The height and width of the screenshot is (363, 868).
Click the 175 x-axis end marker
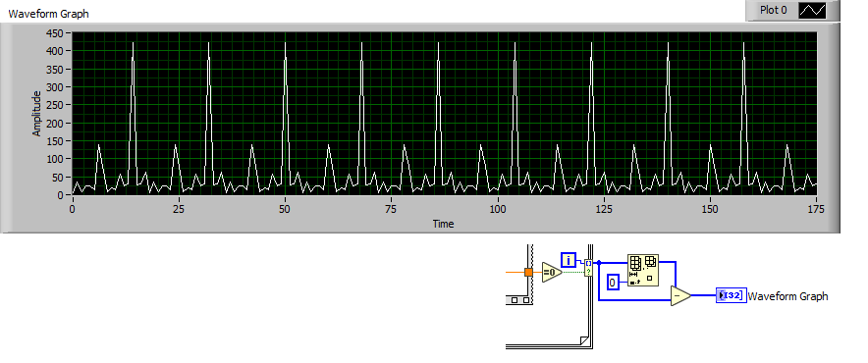(x=816, y=209)
